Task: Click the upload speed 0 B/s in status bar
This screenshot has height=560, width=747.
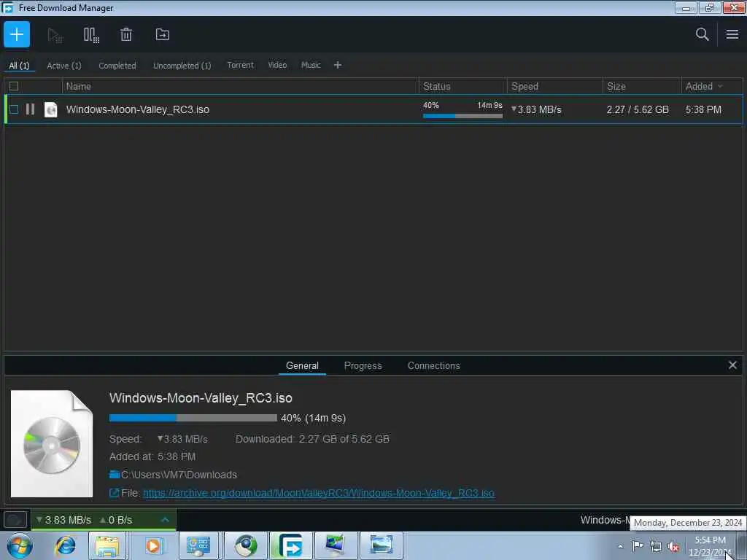Action: pos(116,519)
